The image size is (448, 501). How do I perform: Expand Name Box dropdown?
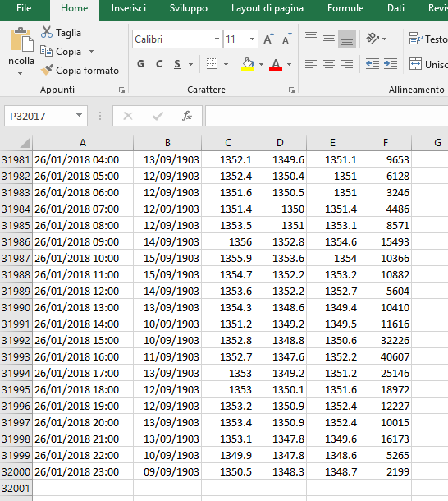point(79,115)
